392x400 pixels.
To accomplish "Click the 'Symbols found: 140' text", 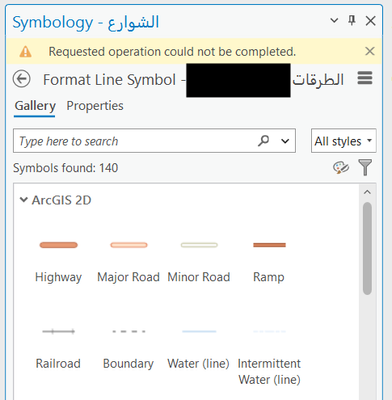I will coord(66,168).
